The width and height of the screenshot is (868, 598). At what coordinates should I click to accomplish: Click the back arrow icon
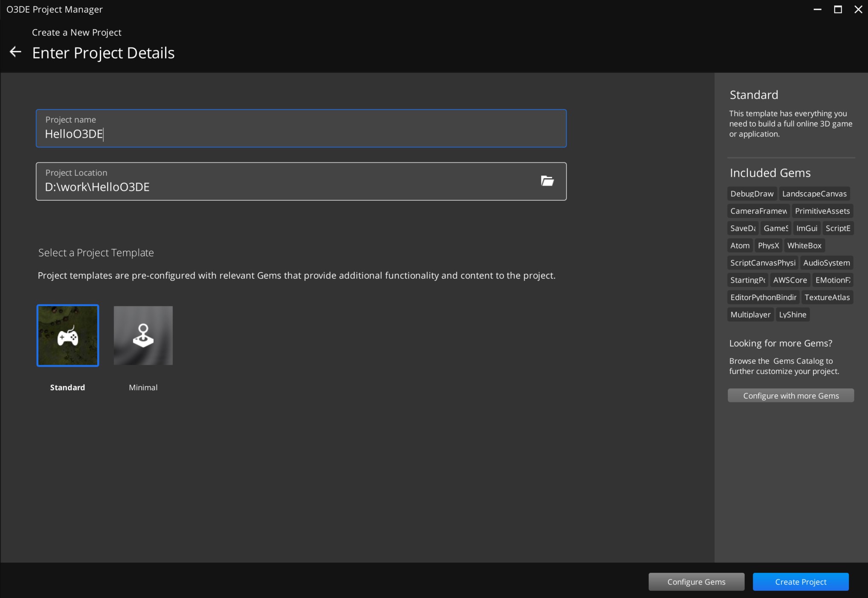[x=15, y=52]
